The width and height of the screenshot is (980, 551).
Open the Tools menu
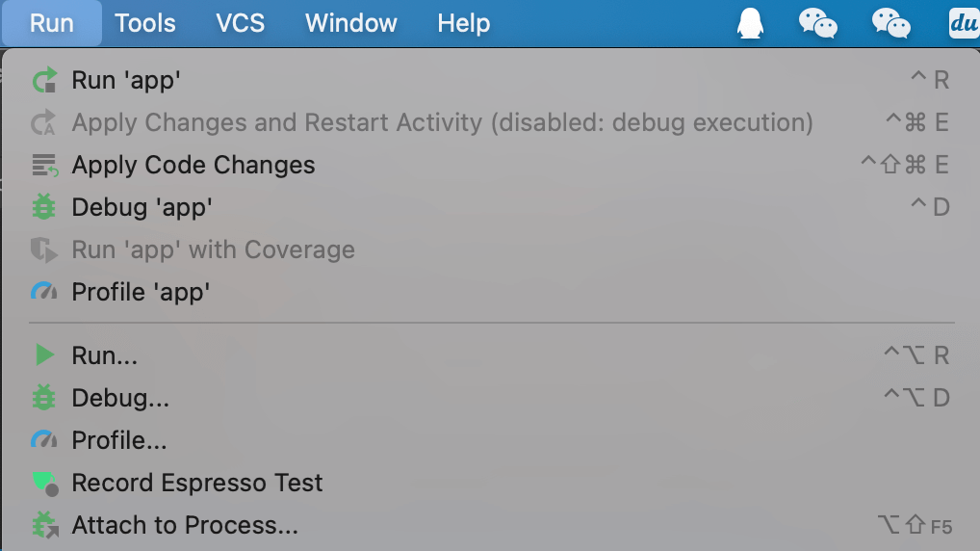pyautogui.click(x=144, y=23)
